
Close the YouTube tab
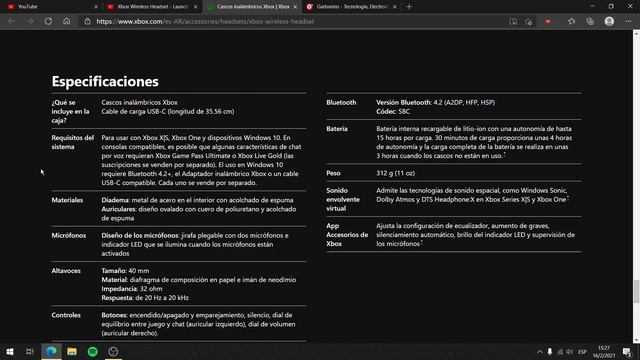(x=96, y=7)
